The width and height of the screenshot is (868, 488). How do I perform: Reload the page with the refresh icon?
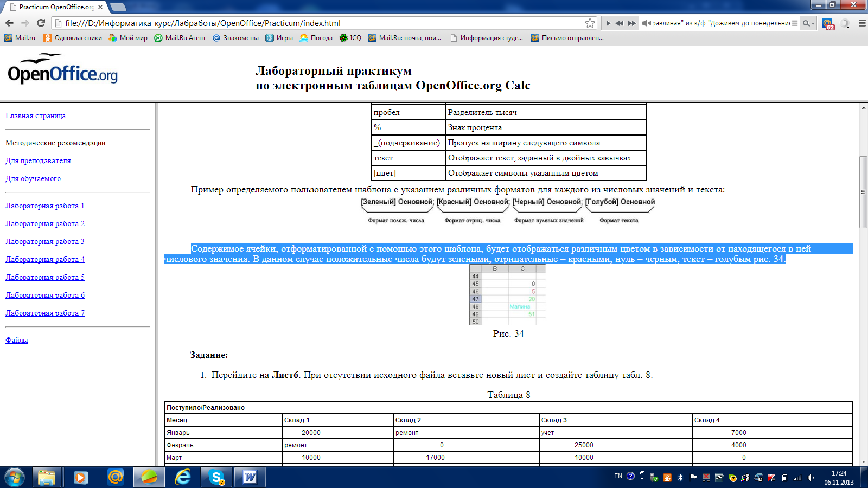(x=41, y=23)
